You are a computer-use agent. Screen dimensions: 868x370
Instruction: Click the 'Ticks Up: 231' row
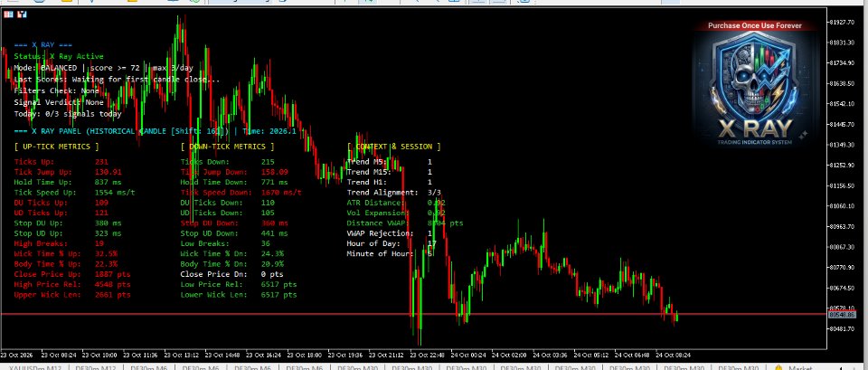pyautogui.click(x=61, y=162)
